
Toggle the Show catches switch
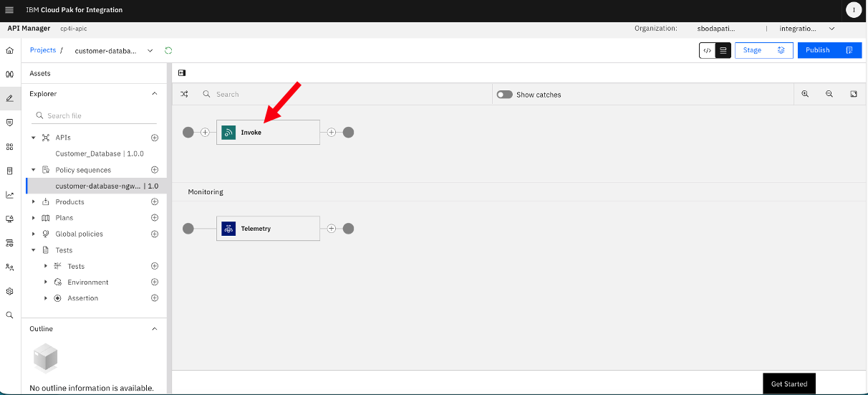pyautogui.click(x=504, y=95)
